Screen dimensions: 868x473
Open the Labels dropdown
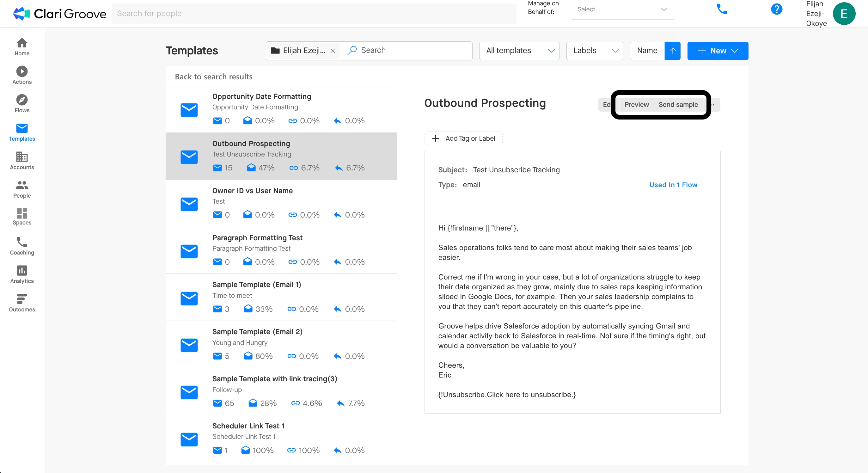coord(595,51)
